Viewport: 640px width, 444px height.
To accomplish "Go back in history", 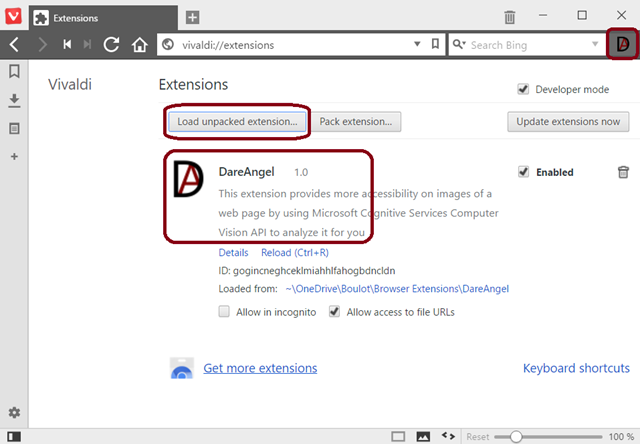I will coord(15,44).
